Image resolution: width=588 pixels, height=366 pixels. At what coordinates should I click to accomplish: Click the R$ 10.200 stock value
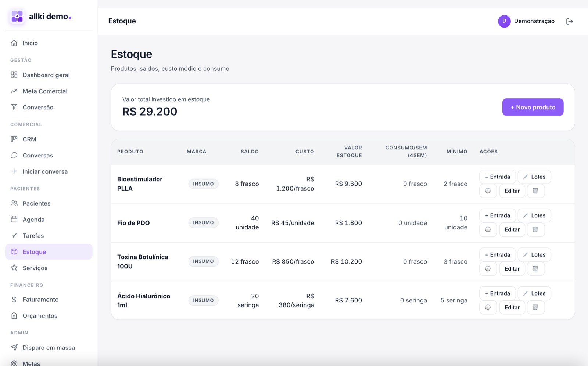click(347, 262)
